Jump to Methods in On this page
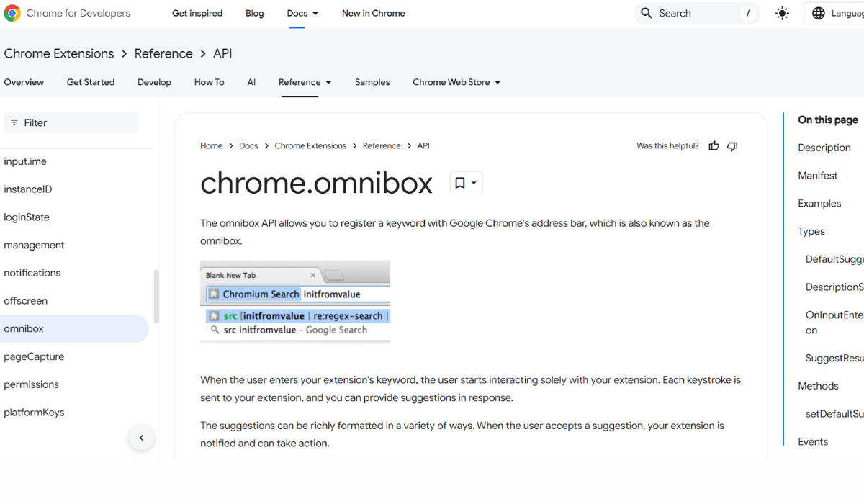Viewport: 864px width, 504px height. 818,386
